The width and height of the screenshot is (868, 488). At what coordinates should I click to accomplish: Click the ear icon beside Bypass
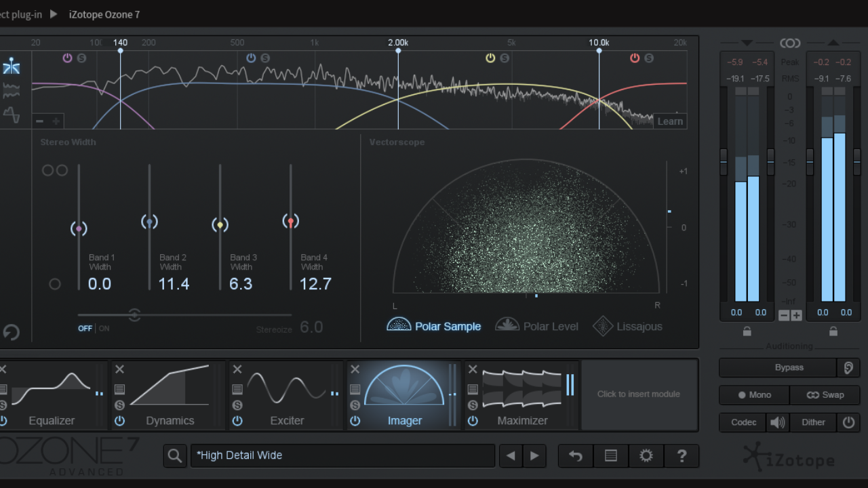848,367
